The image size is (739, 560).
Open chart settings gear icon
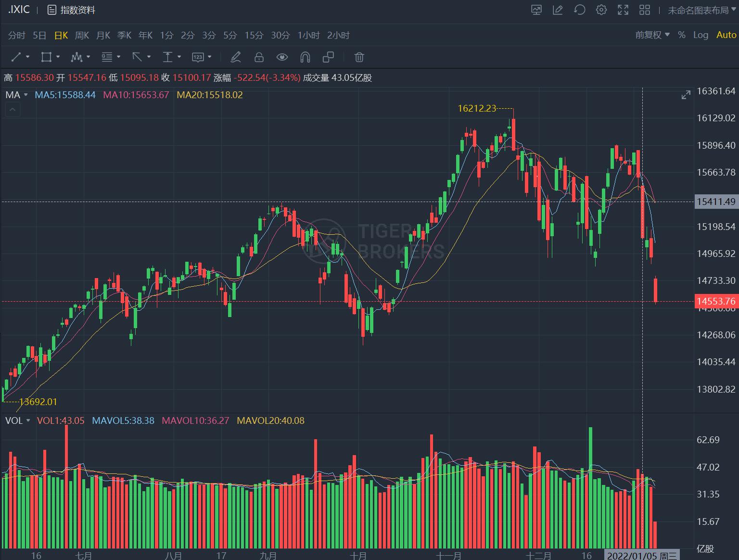[x=601, y=10]
